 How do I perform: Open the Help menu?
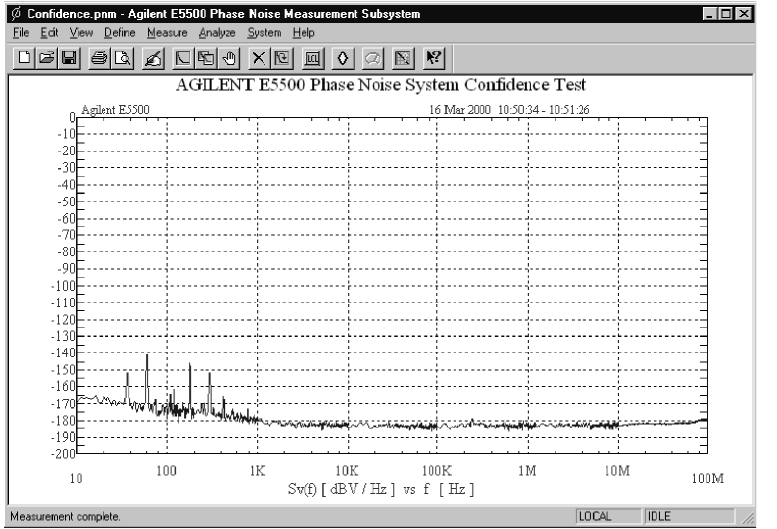303,33
